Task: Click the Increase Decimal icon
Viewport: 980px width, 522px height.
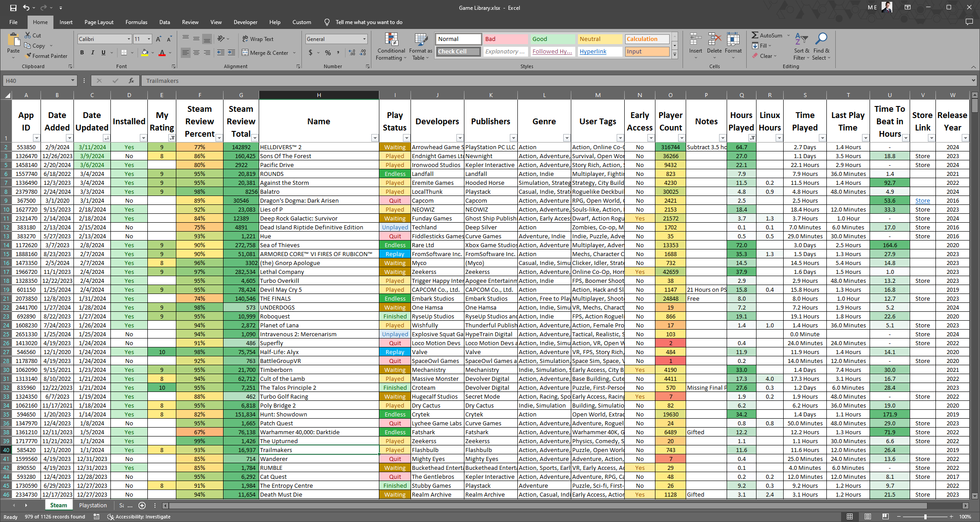Action: pyautogui.click(x=352, y=53)
